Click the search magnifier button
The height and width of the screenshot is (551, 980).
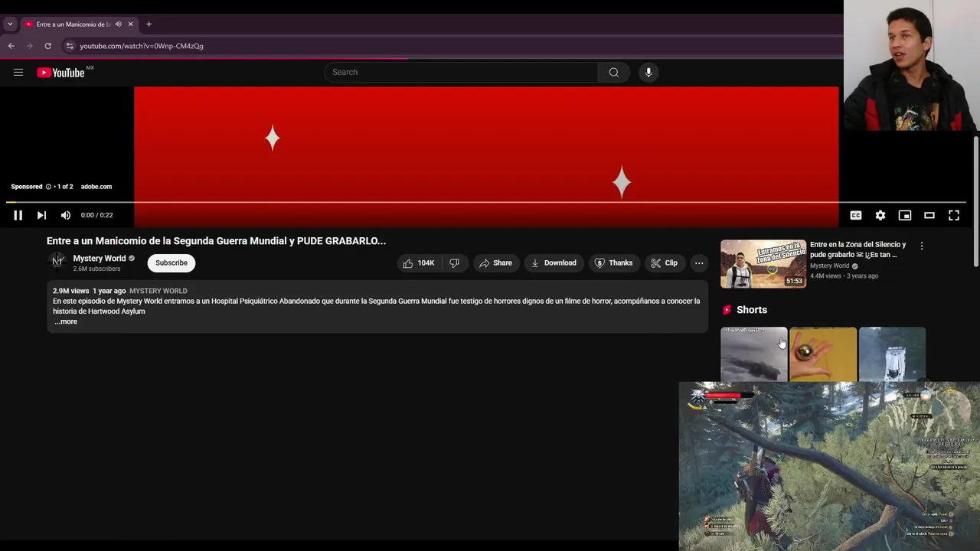click(x=614, y=72)
